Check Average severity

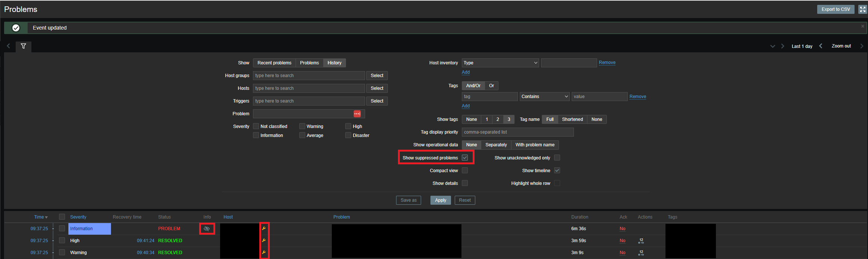[302, 135]
